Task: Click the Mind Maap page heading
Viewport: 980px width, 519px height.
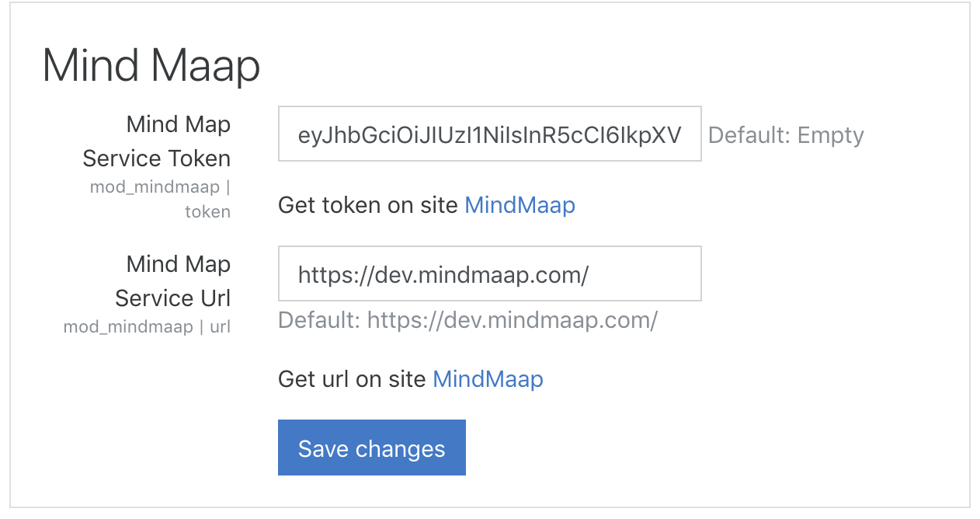Action: [x=150, y=66]
